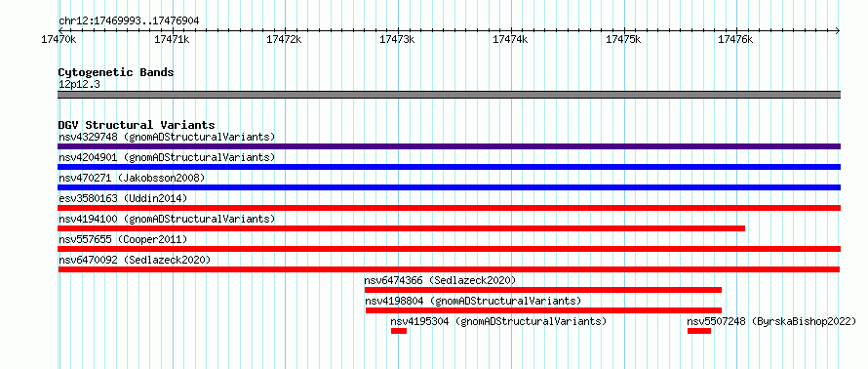Open the nsv5507248 ByrskaBishop2022 label
This screenshot has height=369, width=868.
(x=771, y=321)
